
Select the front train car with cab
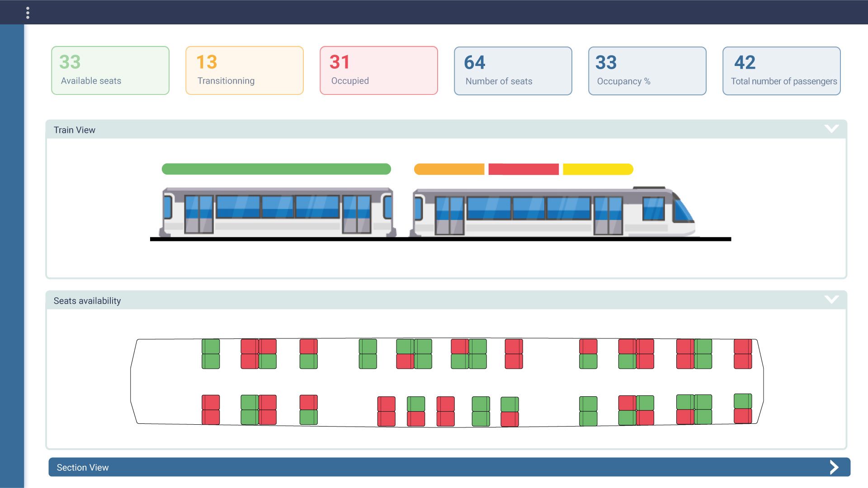[554, 211]
